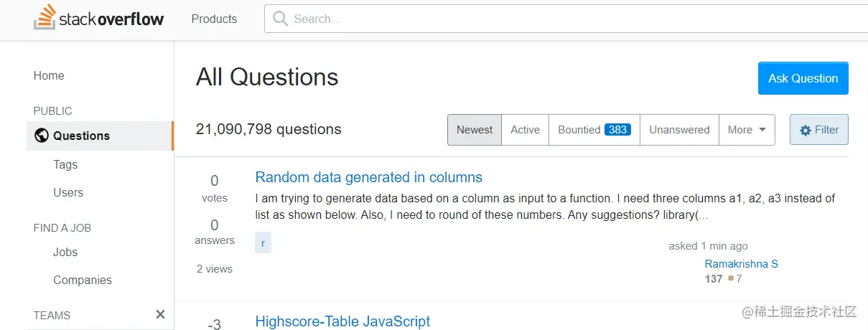Select the Bountied 383 tab
The height and width of the screenshot is (330, 868).
click(594, 130)
